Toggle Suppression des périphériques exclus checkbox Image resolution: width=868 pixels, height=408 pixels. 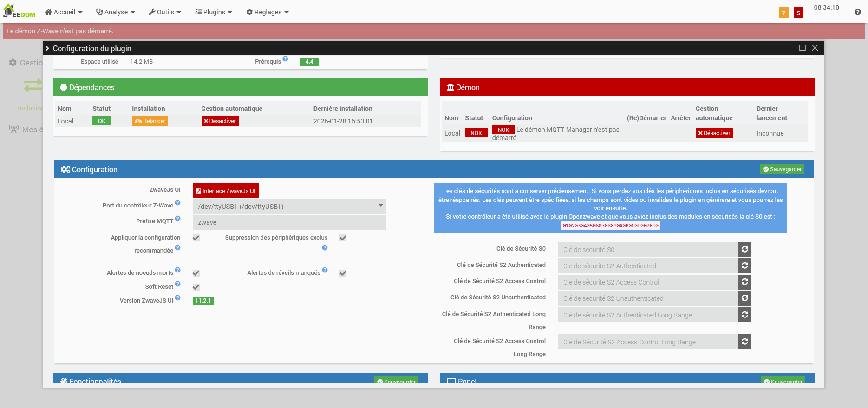[343, 238]
